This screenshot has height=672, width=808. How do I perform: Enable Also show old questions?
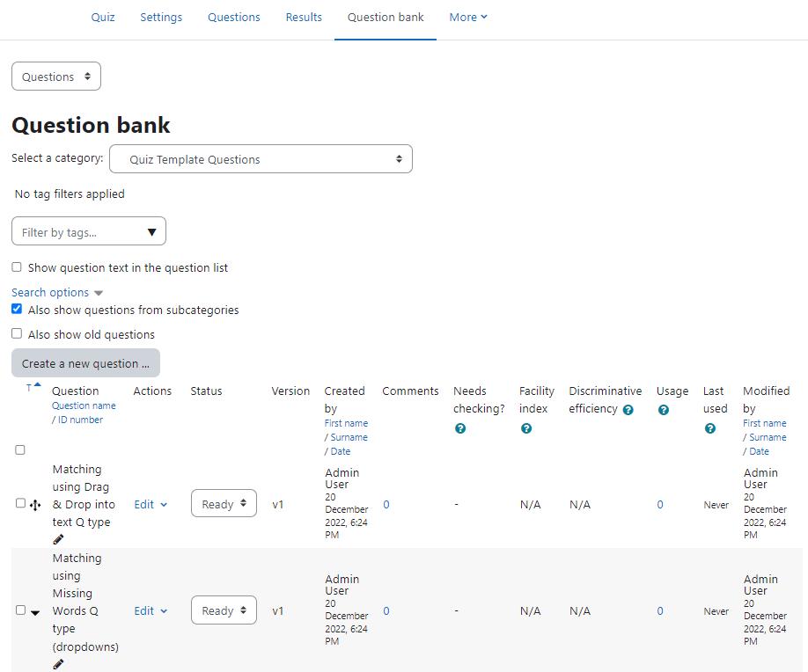click(17, 333)
